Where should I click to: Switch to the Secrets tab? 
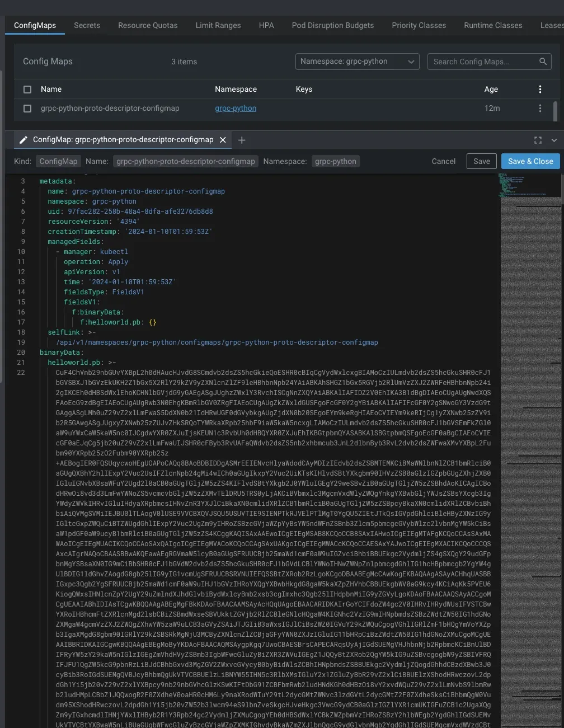[x=87, y=25]
